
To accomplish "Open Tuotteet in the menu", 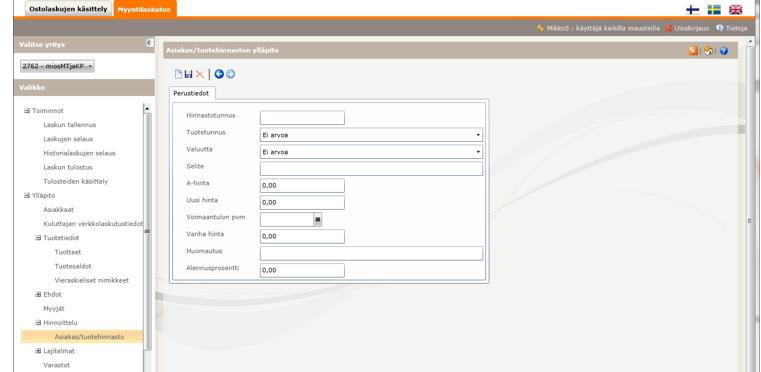I will [68, 252].
